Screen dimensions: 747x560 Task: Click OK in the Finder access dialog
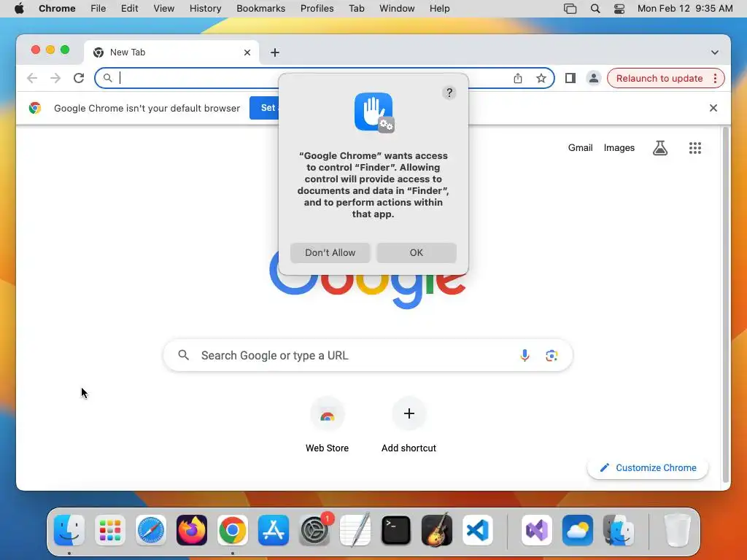pyautogui.click(x=416, y=252)
